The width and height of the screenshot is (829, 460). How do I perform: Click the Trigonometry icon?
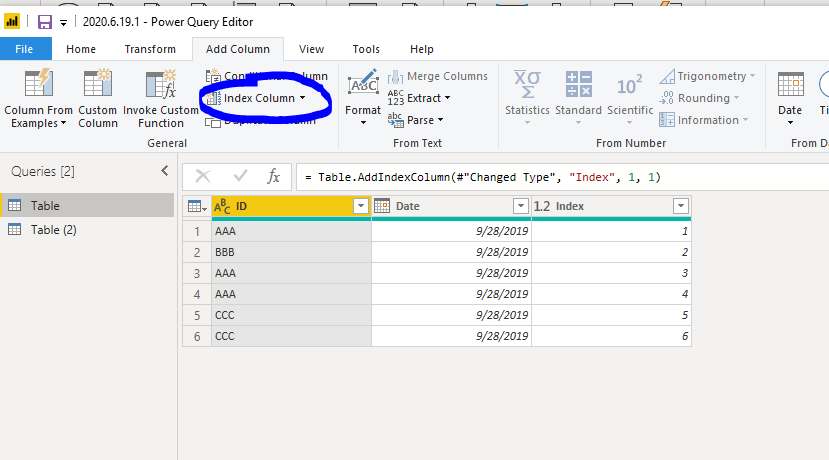[667, 77]
